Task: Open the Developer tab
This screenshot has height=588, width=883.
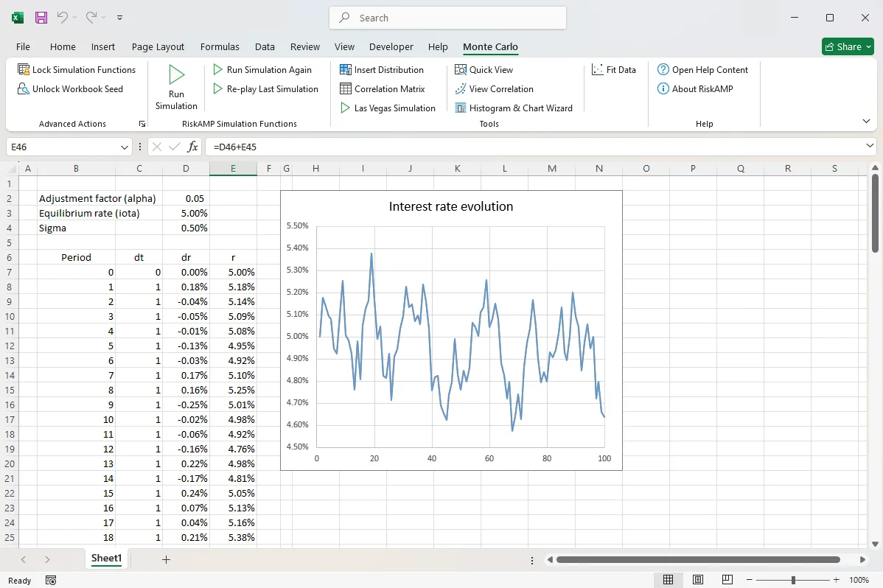Action: (391, 46)
